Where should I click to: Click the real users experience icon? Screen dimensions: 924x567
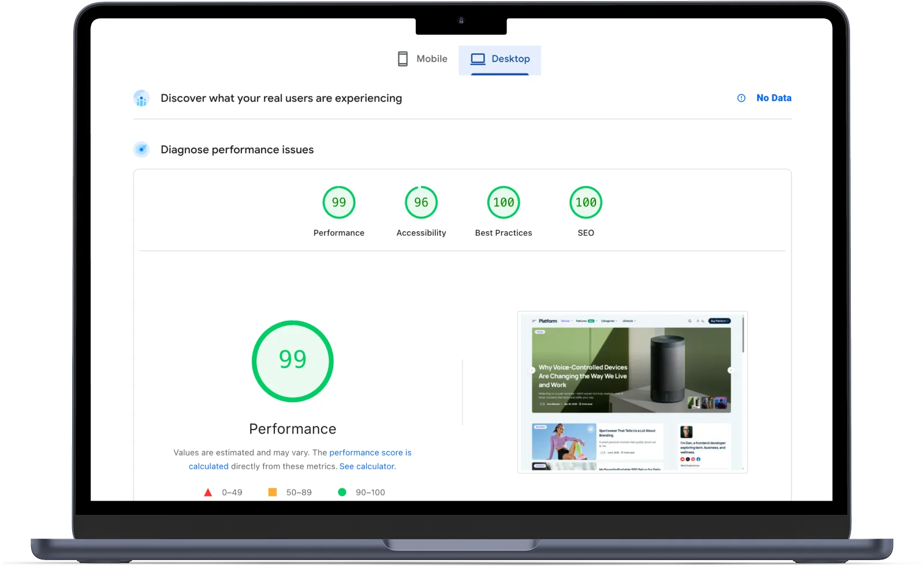coord(141,98)
